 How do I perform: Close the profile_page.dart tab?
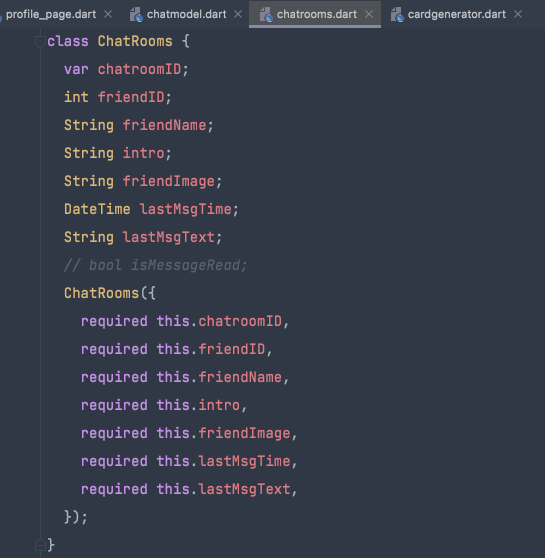click(x=108, y=14)
